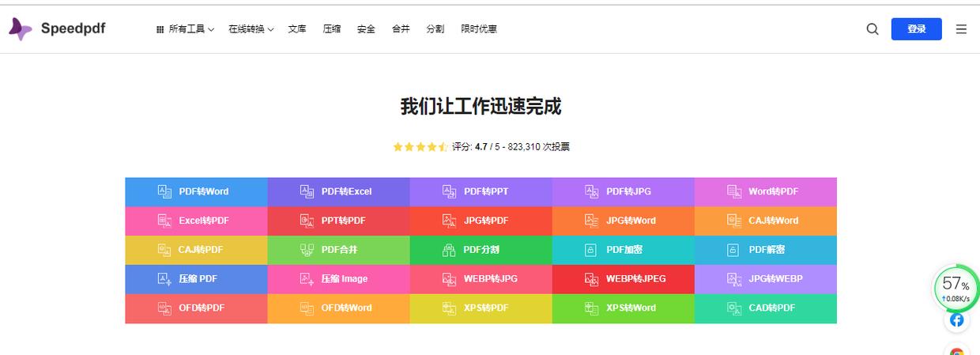Screen dimensions: 980x355
Task: Open the search magnifier icon
Action: click(x=873, y=29)
